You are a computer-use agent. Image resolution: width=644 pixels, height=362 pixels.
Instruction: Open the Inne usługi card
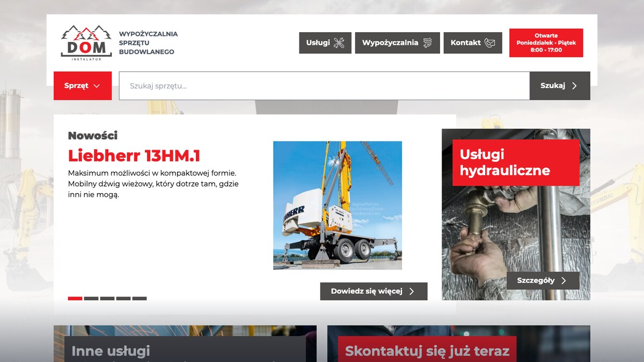pyautogui.click(x=185, y=344)
